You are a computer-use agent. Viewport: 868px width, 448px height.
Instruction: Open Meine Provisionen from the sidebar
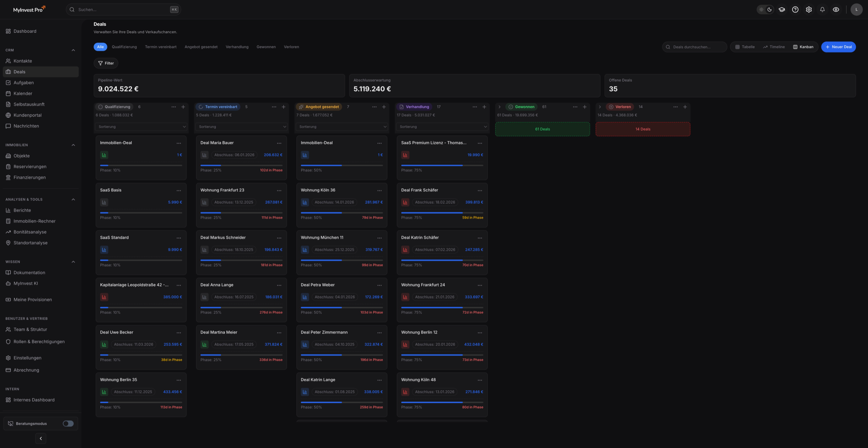(33, 300)
